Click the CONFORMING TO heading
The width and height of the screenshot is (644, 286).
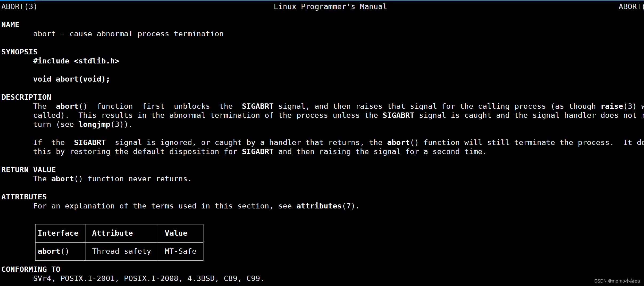click(31, 269)
